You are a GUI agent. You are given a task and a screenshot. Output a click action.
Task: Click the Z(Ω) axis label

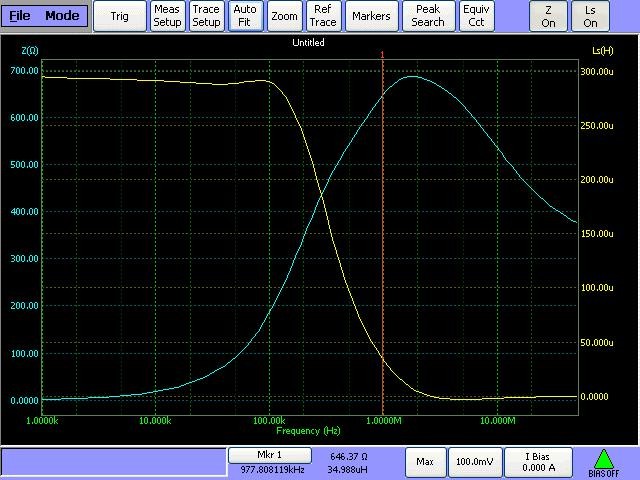coord(30,51)
